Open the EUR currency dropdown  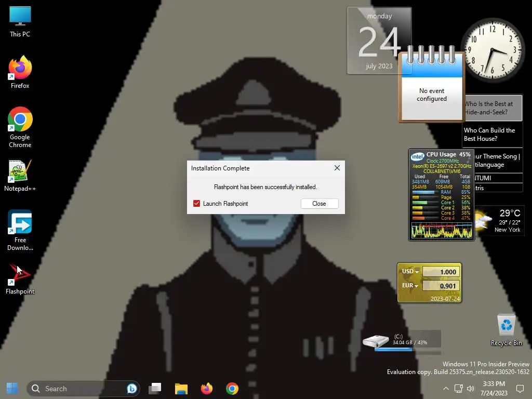[x=410, y=286]
